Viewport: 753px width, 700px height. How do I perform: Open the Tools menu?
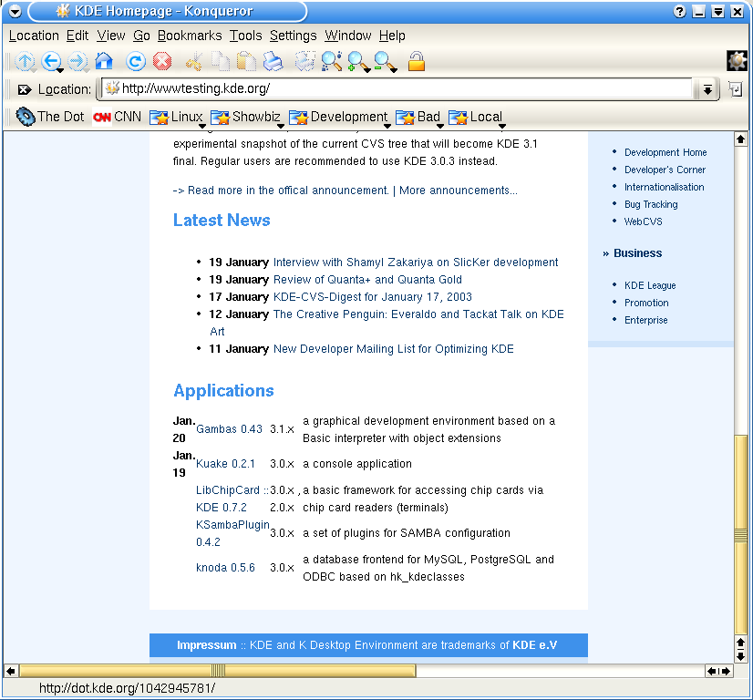pos(245,36)
